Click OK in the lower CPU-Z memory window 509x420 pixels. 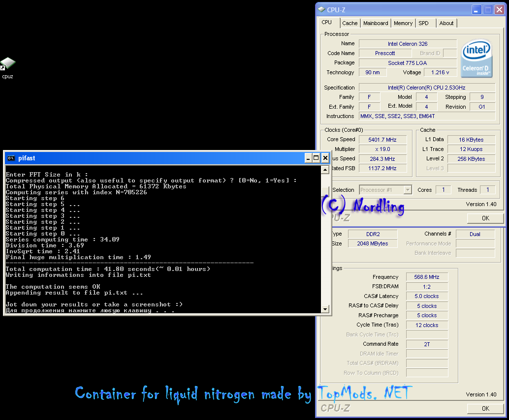tap(485, 409)
